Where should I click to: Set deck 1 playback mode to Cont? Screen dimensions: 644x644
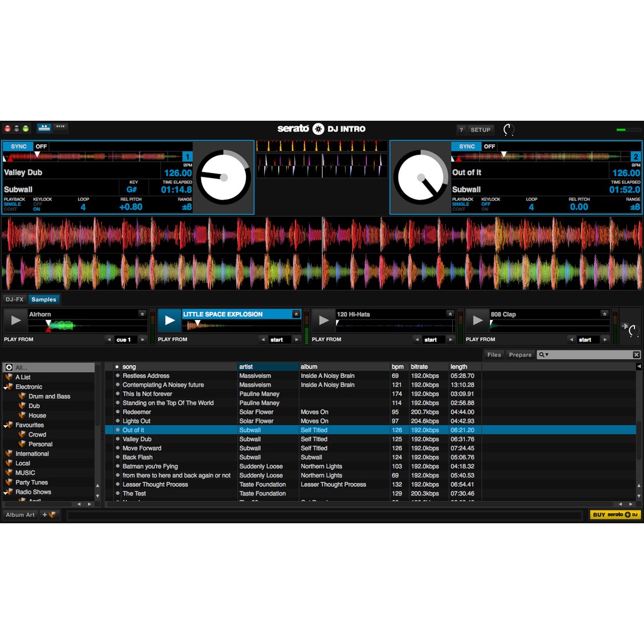click(x=11, y=209)
